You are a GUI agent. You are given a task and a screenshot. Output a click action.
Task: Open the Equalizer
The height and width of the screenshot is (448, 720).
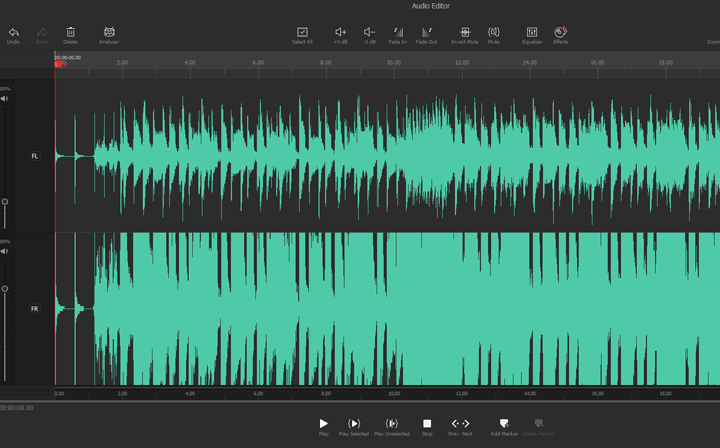pos(532,33)
